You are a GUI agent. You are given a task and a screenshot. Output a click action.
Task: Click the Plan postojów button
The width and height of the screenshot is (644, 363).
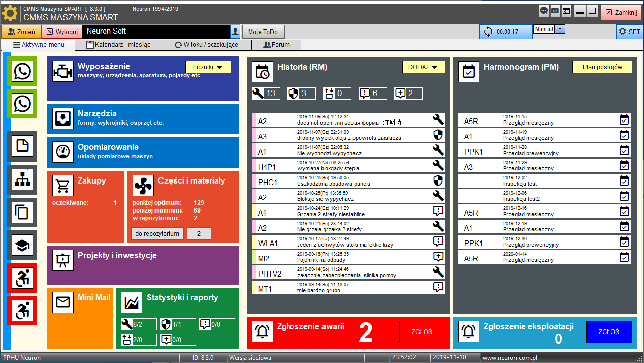point(602,67)
